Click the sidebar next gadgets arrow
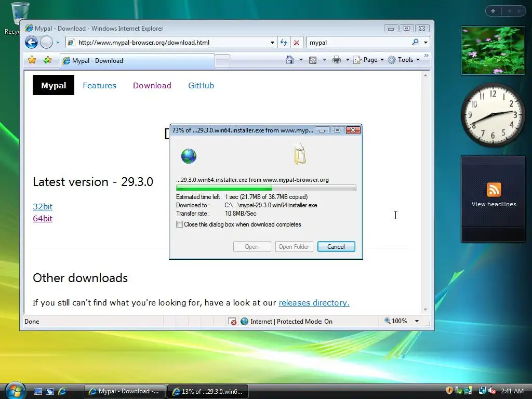The height and width of the screenshot is (399, 532). 519,11
